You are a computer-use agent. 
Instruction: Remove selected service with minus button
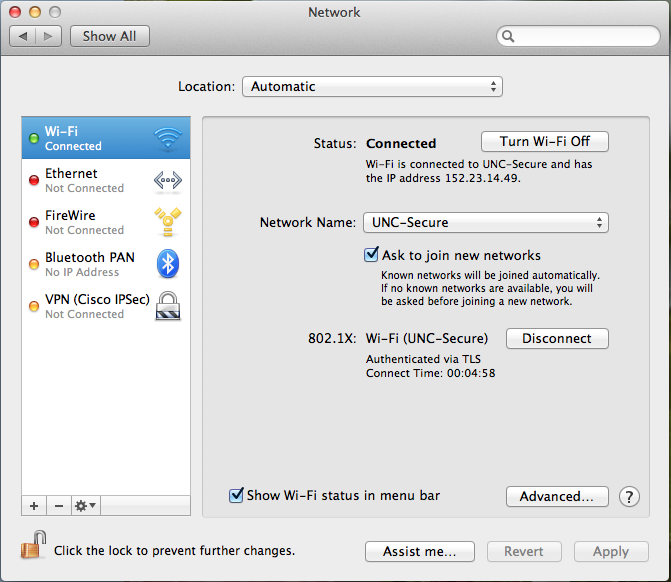point(58,506)
